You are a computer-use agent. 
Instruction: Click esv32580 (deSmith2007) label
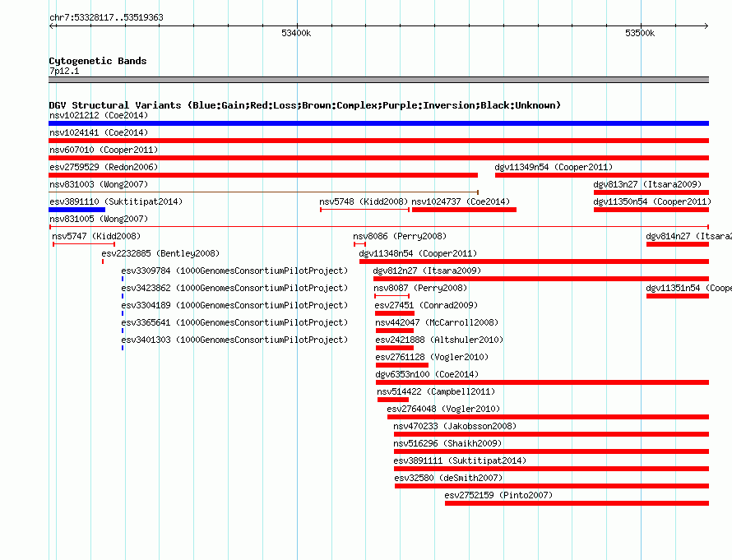(x=448, y=478)
